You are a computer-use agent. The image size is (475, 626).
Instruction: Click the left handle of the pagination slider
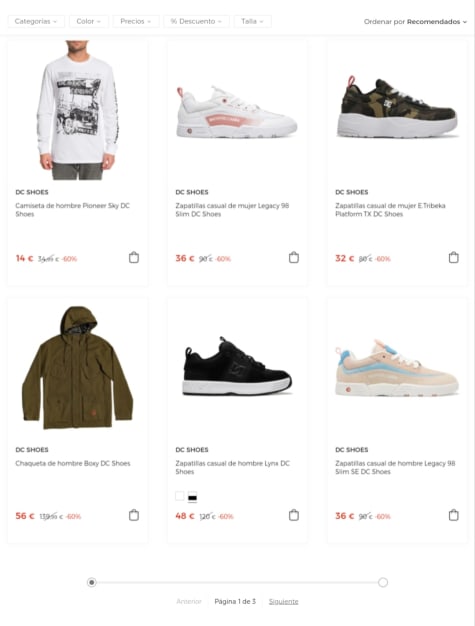(92, 582)
